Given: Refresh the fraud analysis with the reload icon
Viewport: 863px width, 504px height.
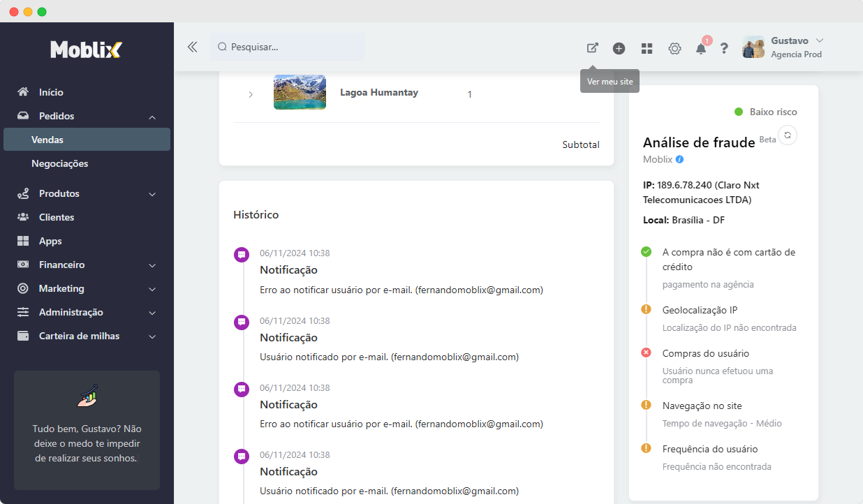Looking at the screenshot, I should [x=788, y=135].
